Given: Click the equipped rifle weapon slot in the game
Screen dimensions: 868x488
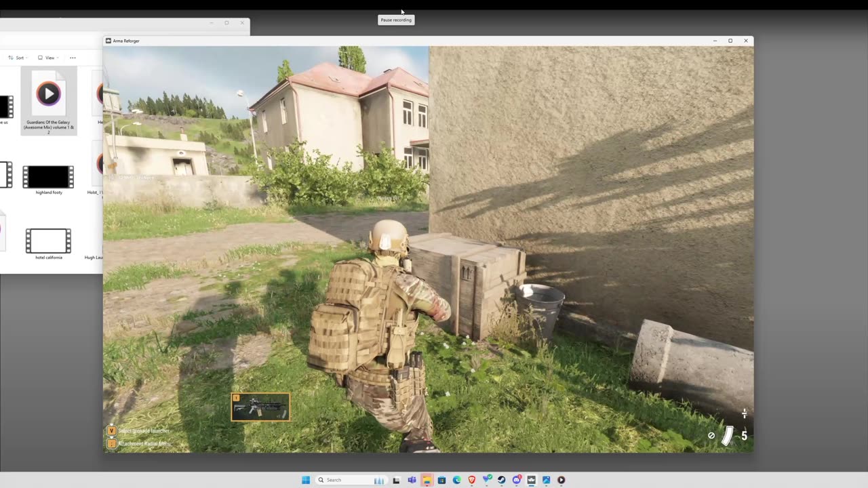Looking at the screenshot, I should coord(260,407).
